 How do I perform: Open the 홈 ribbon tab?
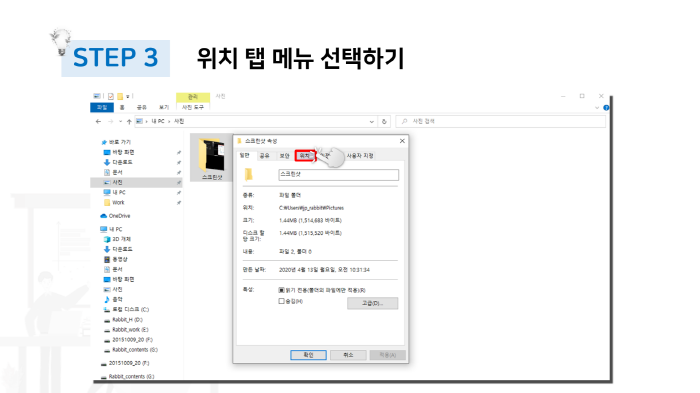tap(122, 108)
